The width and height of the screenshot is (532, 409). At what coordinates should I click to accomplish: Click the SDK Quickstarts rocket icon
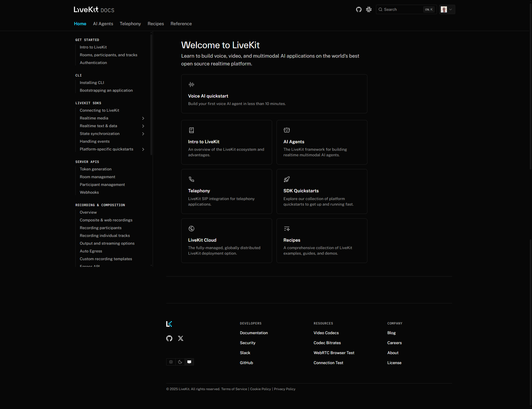pos(287,179)
